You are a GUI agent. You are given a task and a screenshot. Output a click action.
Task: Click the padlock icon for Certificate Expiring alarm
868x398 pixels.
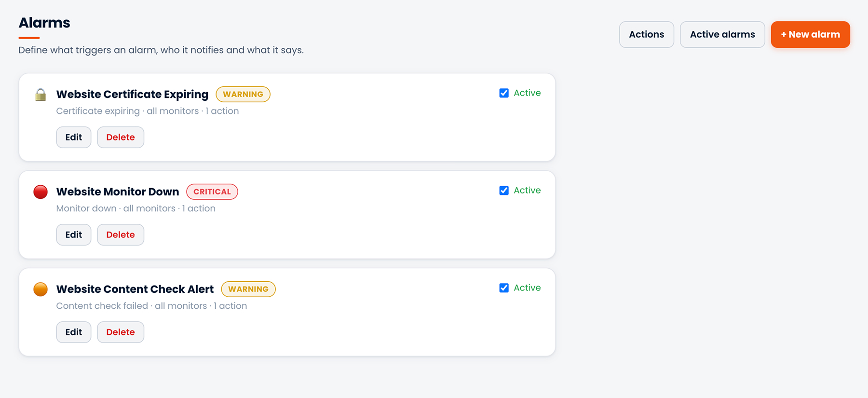tap(41, 95)
